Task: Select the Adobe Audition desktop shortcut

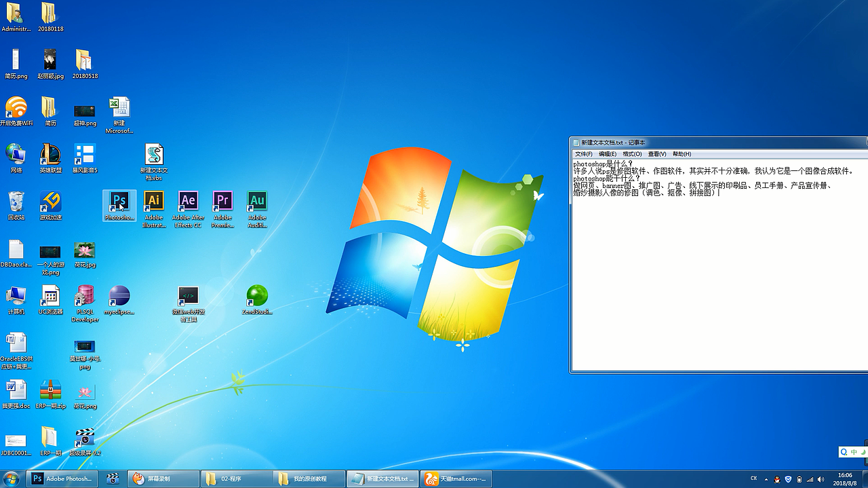Action: click(x=257, y=209)
